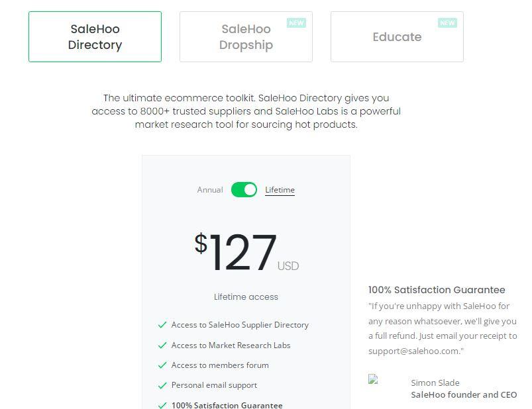
Task: Open the Educate tab
Action: (397, 36)
